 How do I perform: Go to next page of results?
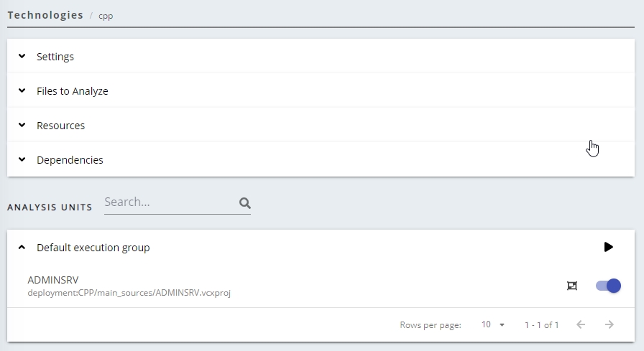(609, 324)
